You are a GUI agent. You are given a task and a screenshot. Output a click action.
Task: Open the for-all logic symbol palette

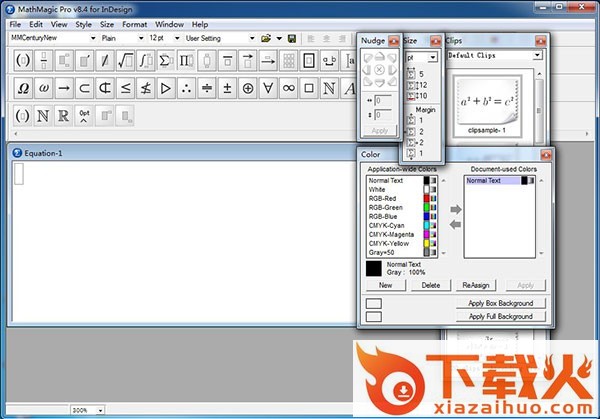[268, 88]
